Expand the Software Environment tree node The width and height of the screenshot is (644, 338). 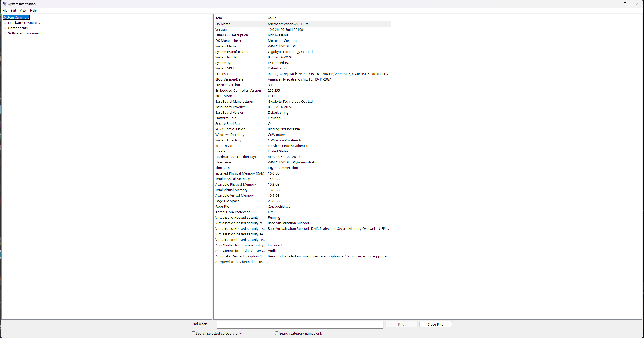pos(5,33)
